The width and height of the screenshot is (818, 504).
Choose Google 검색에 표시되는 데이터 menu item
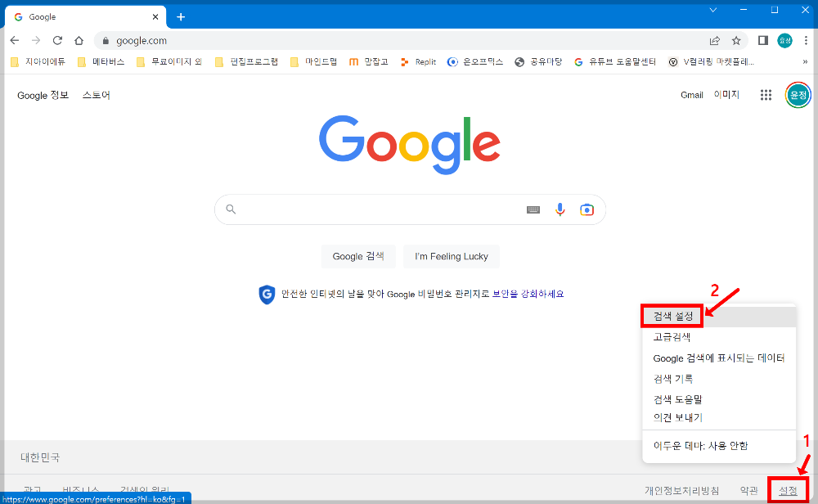click(719, 358)
